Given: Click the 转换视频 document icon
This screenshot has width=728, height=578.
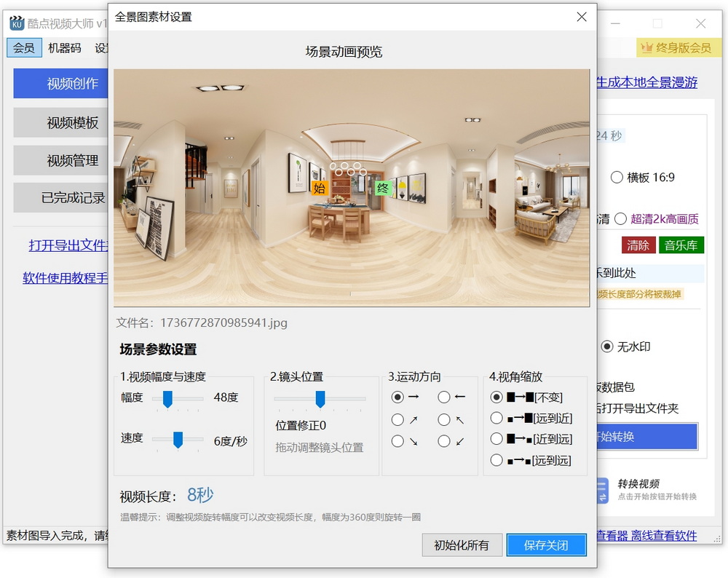Looking at the screenshot, I should pos(602,491).
